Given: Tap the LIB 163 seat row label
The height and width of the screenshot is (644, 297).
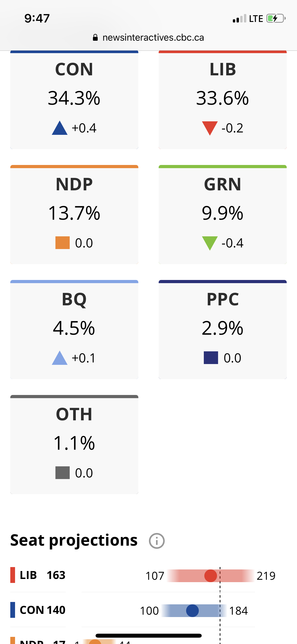Looking at the screenshot, I should click(43, 575).
